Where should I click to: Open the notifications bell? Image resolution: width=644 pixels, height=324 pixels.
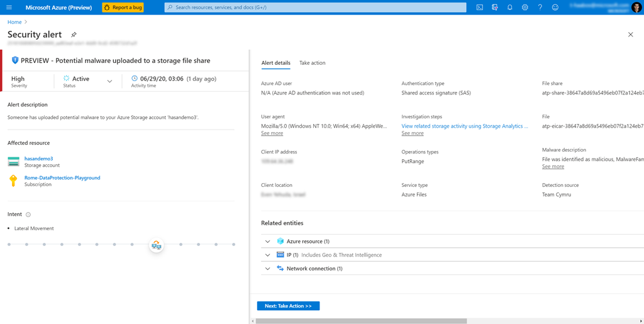click(x=510, y=8)
